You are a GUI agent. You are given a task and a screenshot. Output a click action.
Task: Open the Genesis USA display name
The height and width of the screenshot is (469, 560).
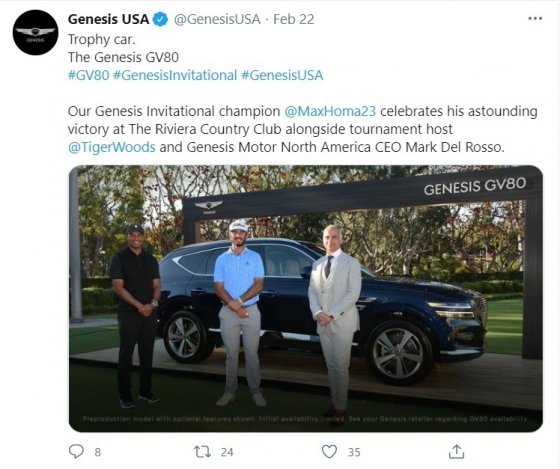[x=109, y=19]
